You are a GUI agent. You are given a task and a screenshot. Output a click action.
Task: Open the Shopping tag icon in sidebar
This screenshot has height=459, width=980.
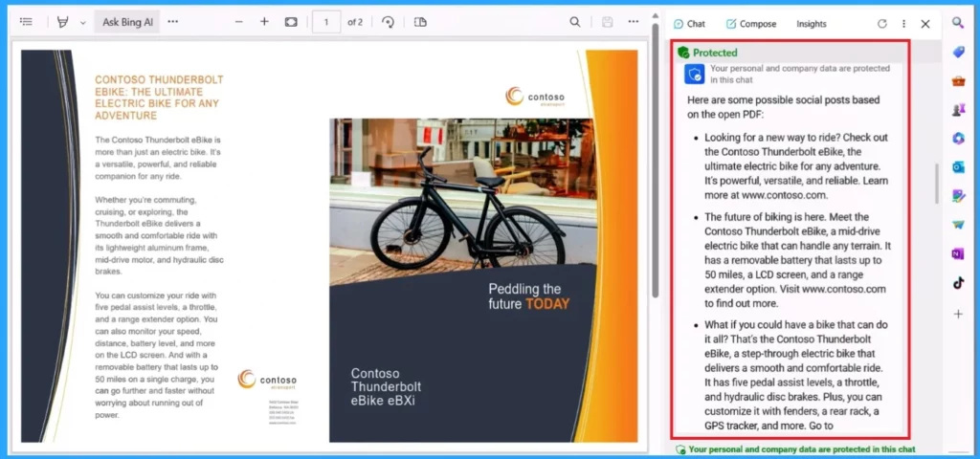[x=958, y=52]
